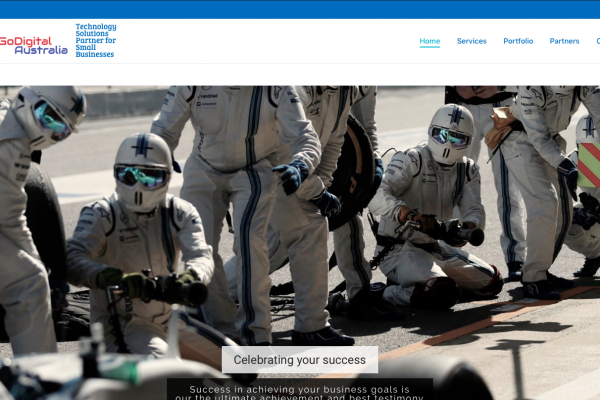
Task: Click the red-yellow striped sign at right edge
Action: pos(588,165)
